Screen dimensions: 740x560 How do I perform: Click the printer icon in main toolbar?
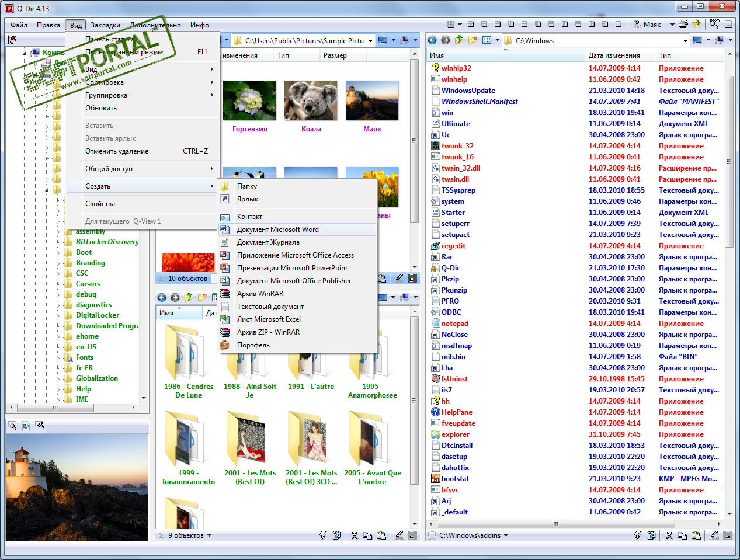(683, 25)
